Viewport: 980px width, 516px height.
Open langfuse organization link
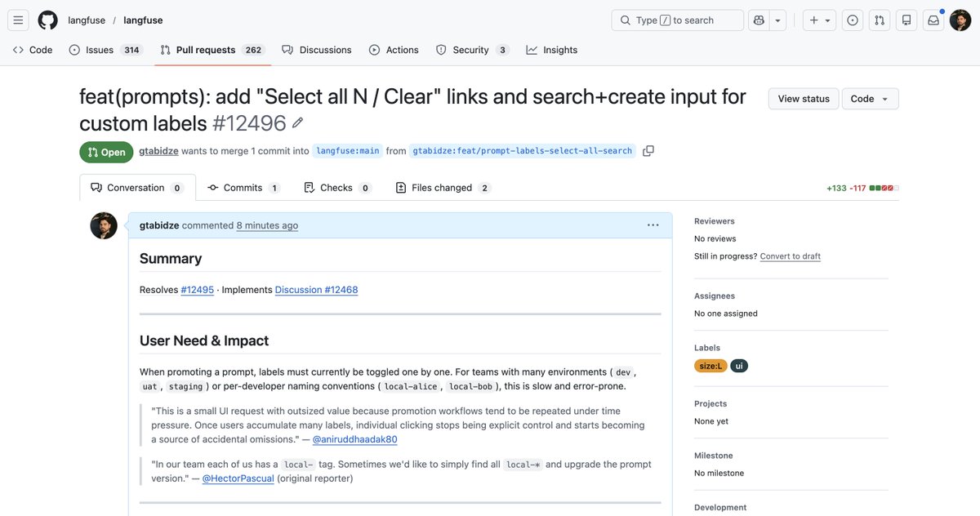85,20
